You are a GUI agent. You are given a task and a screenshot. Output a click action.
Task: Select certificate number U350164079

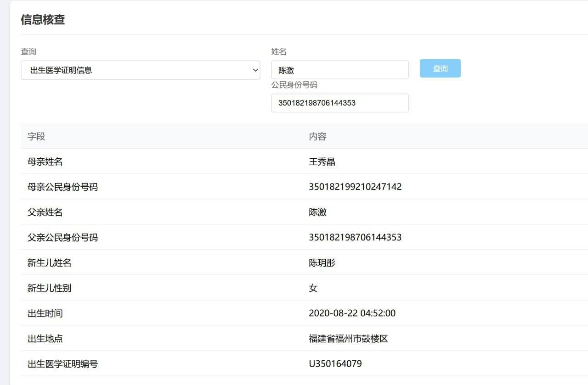coord(335,364)
